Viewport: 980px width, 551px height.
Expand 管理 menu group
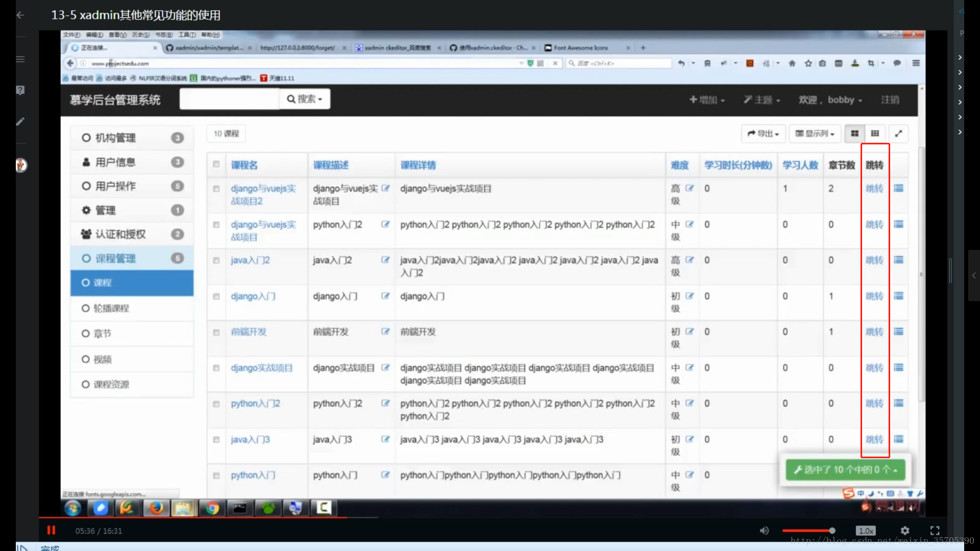tap(132, 210)
